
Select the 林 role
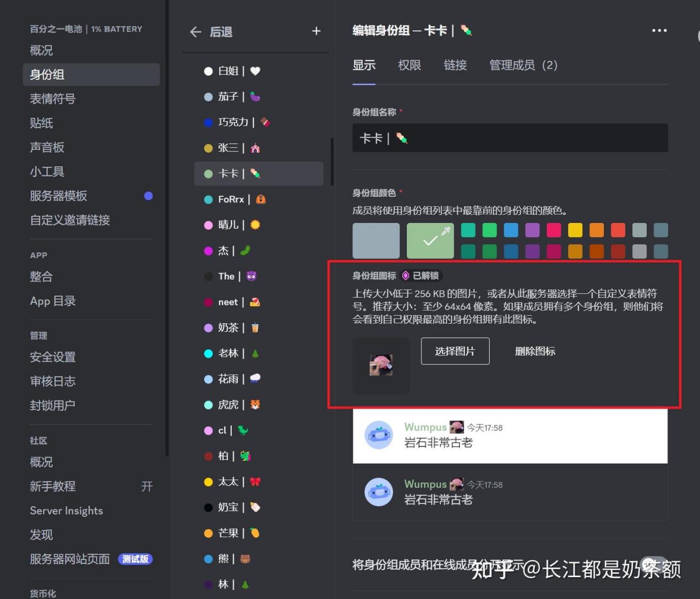pyautogui.click(x=259, y=584)
